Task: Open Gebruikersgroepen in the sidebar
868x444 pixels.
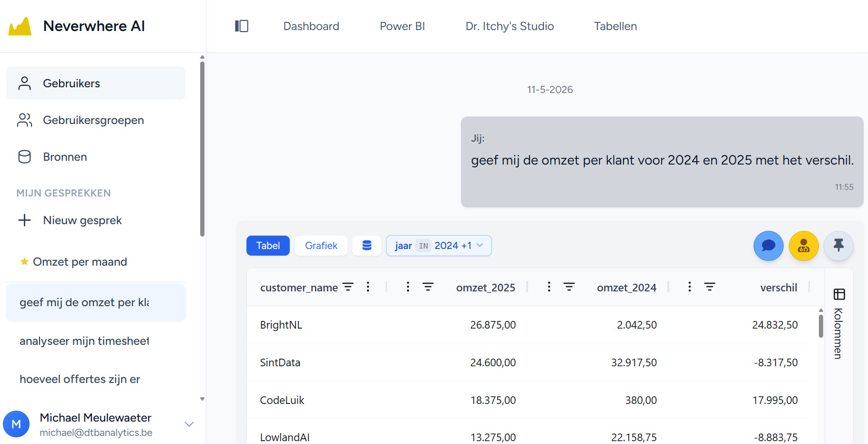Action: click(96, 120)
